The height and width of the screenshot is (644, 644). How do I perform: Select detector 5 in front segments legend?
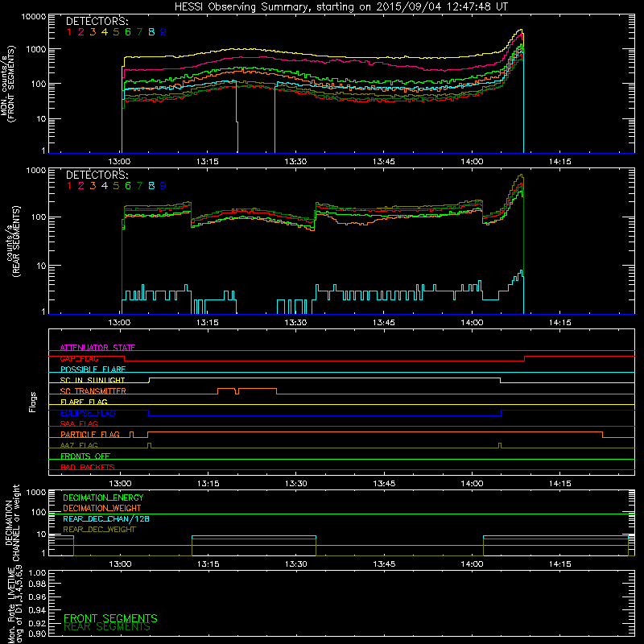[116, 32]
